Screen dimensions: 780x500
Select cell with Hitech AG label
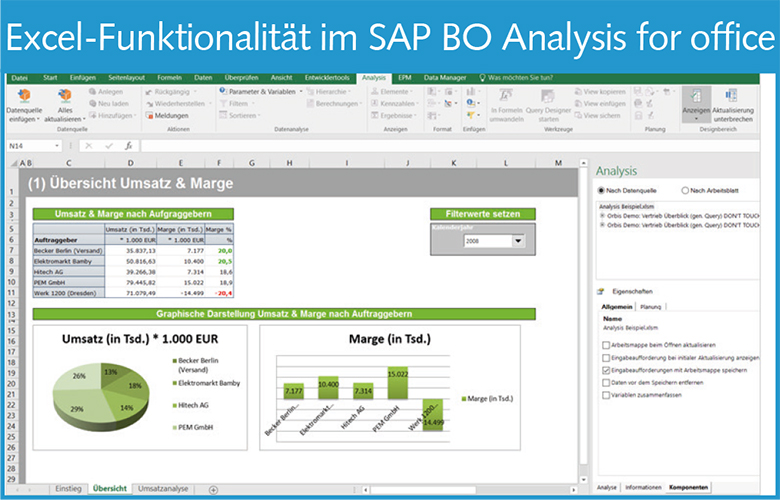point(69,272)
